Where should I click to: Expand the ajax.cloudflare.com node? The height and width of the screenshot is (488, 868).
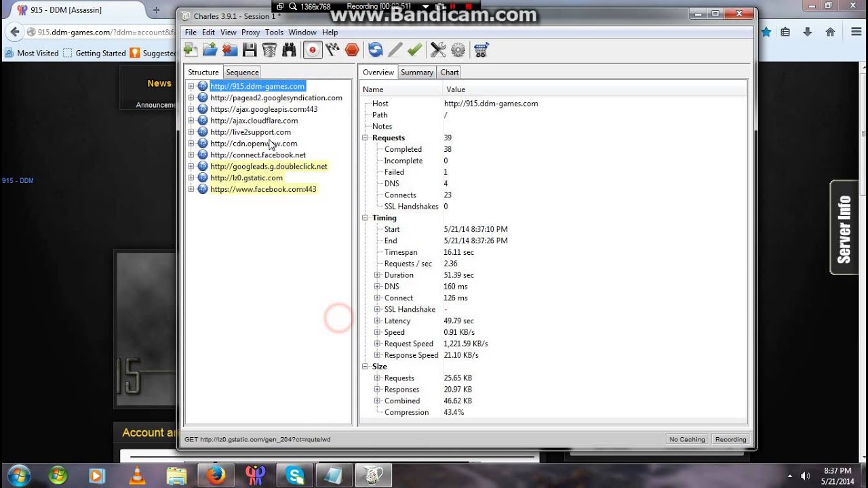click(191, 121)
